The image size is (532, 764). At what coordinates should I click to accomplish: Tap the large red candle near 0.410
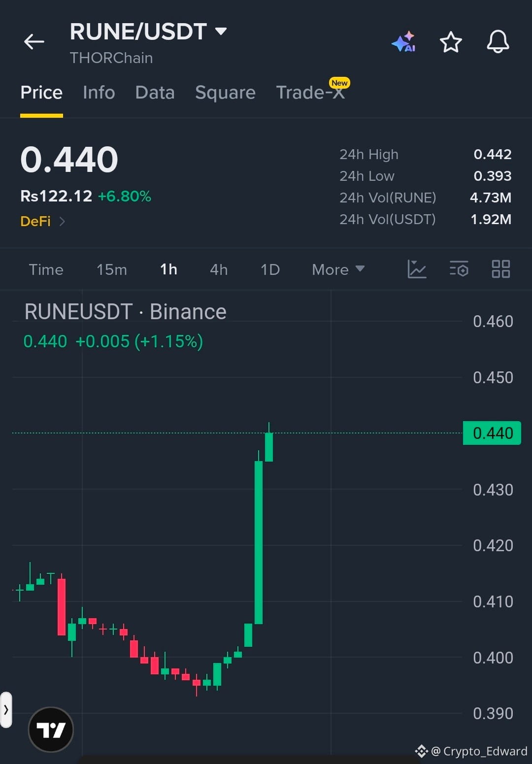62,607
